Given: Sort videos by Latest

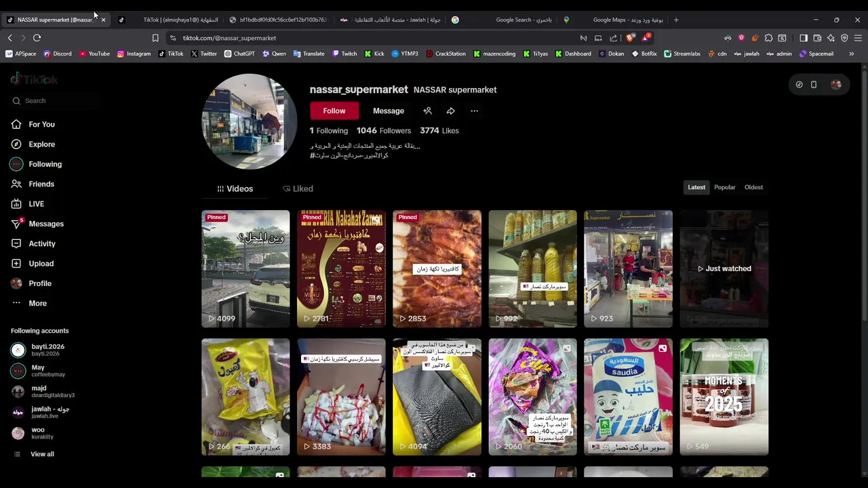Looking at the screenshot, I should 696,187.
